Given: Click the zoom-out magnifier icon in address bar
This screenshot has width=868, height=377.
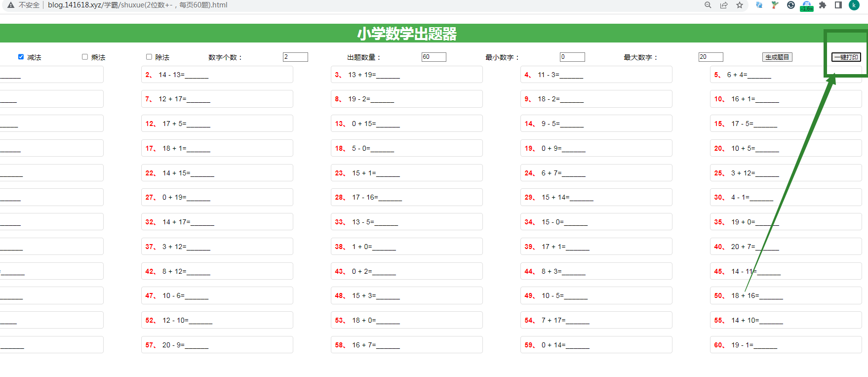Looking at the screenshot, I should pyautogui.click(x=708, y=5).
